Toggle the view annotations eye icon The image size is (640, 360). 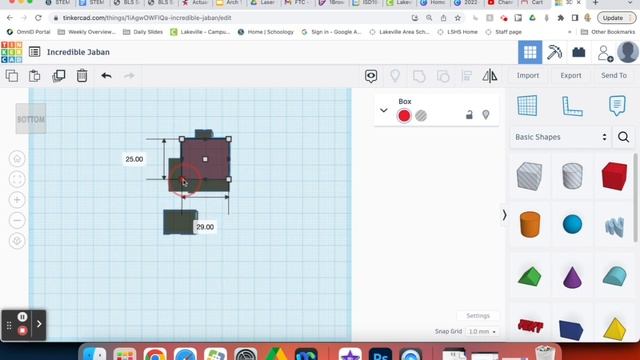[371, 76]
